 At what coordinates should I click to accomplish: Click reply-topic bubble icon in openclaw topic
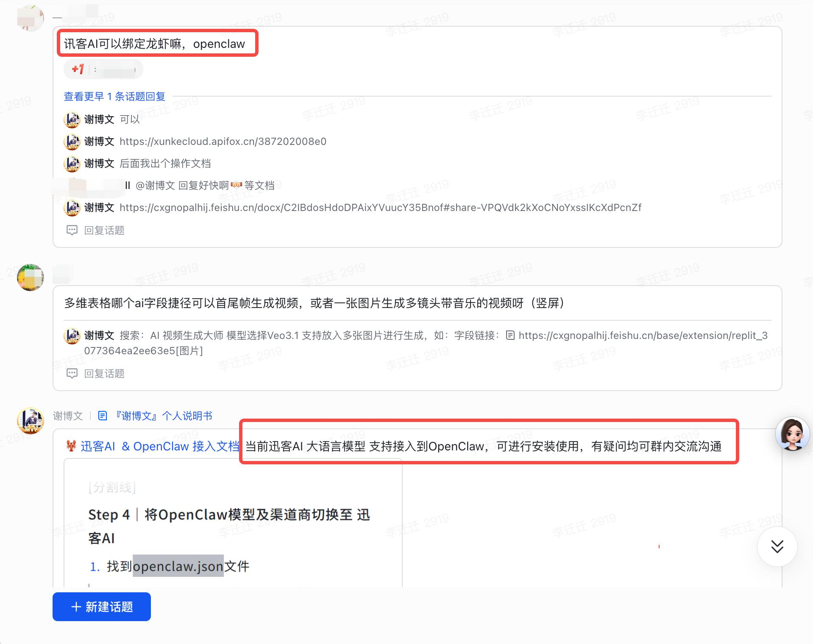(x=72, y=230)
